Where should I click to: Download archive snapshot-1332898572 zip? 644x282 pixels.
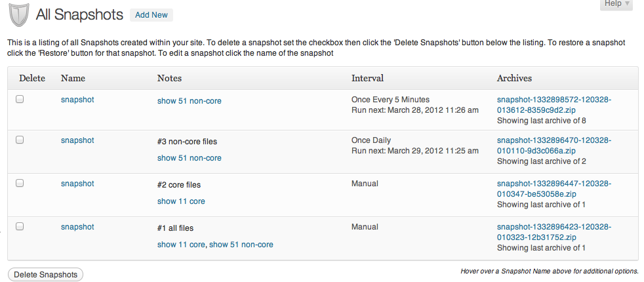554,105
